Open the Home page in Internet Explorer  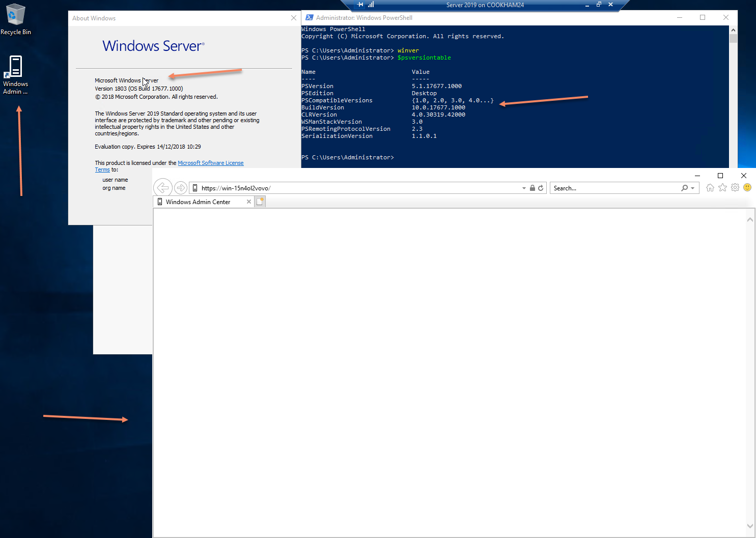pyautogui.click(x=710, y=187)
